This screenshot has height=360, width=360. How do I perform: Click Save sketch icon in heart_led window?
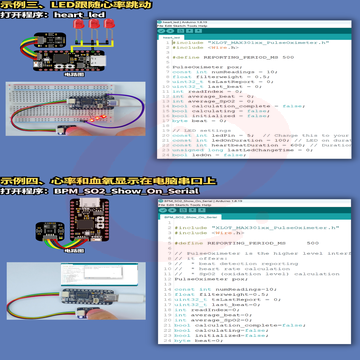coord(198,31)
